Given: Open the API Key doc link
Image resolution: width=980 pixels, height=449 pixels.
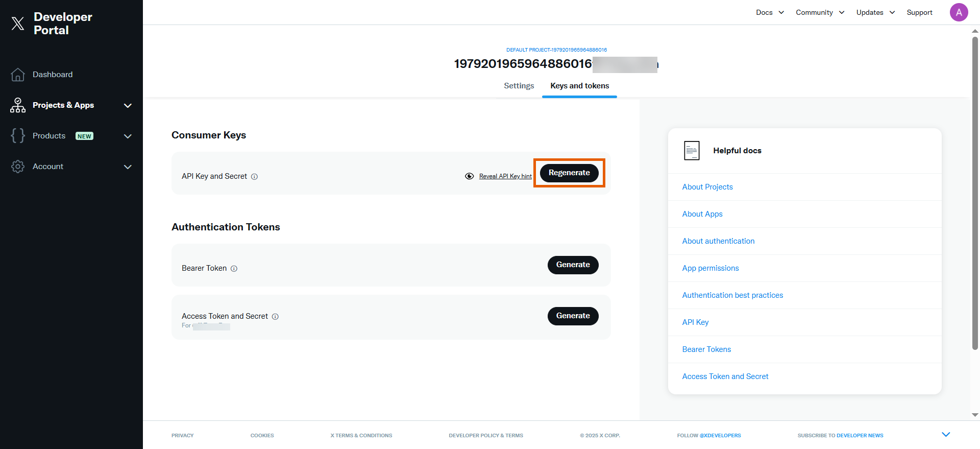Looking at the screenshot, I should point(695,322).
